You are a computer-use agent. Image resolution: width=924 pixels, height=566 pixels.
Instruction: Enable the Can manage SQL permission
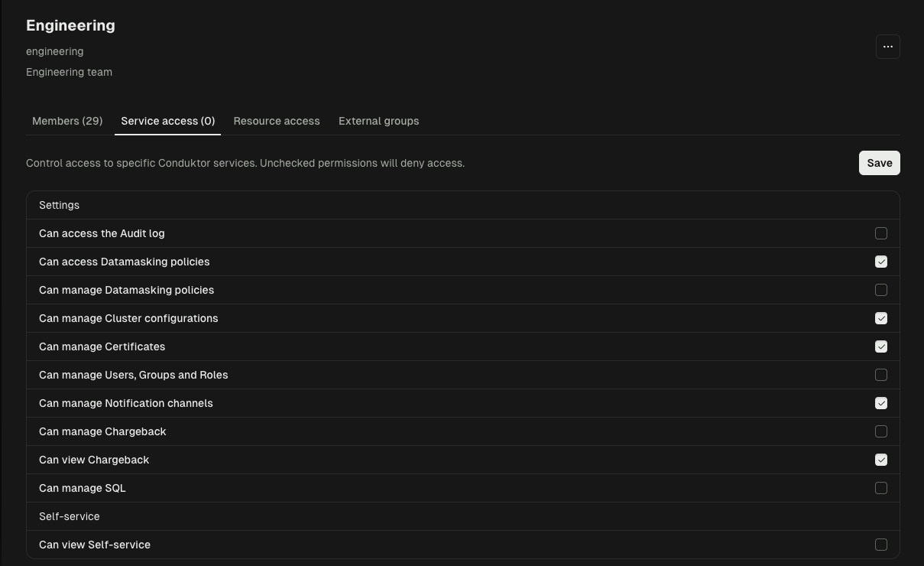click(x=881, y=488)
